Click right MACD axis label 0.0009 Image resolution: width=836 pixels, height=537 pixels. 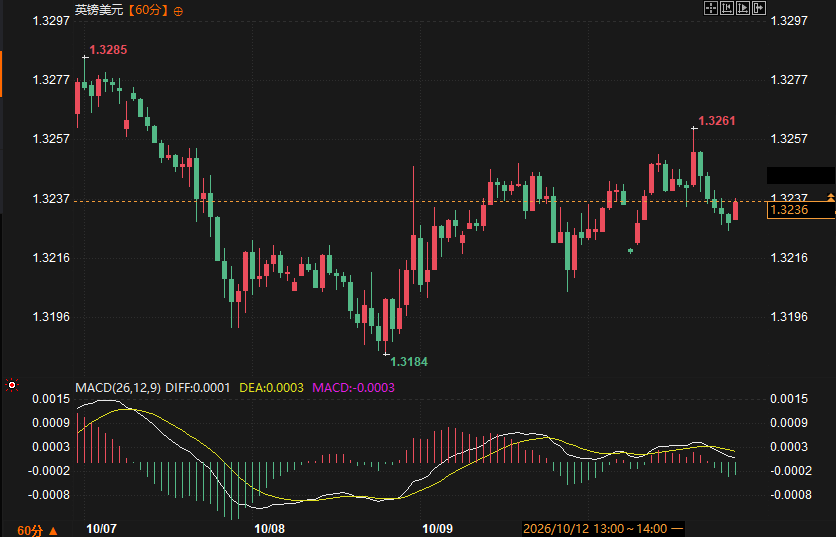click(x=789, y=423)
